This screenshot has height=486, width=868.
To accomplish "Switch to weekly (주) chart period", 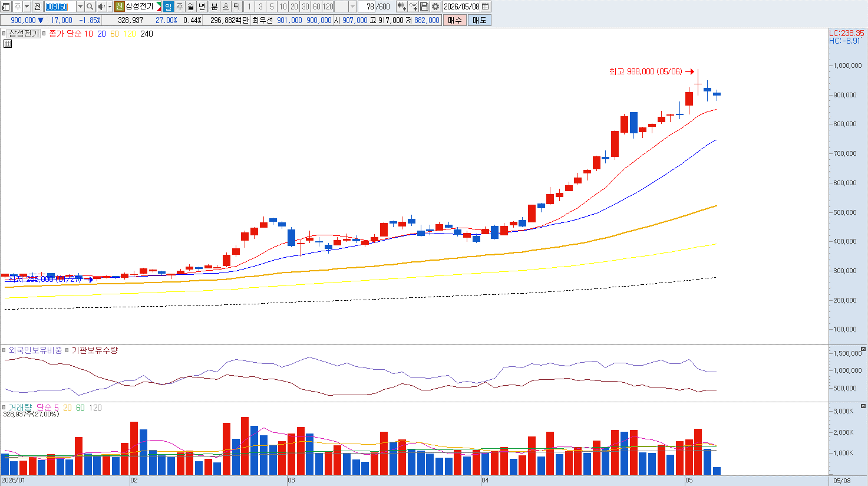I will click(180, 6).
